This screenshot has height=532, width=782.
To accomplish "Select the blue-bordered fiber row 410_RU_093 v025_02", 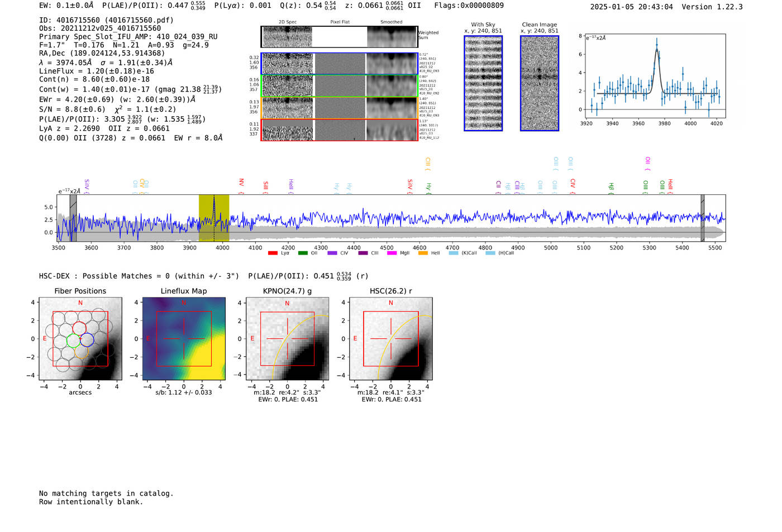I will pos(339,64).
